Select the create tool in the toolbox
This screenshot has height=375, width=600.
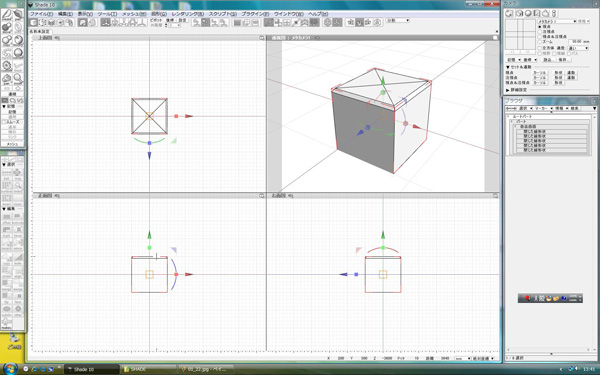7,16
